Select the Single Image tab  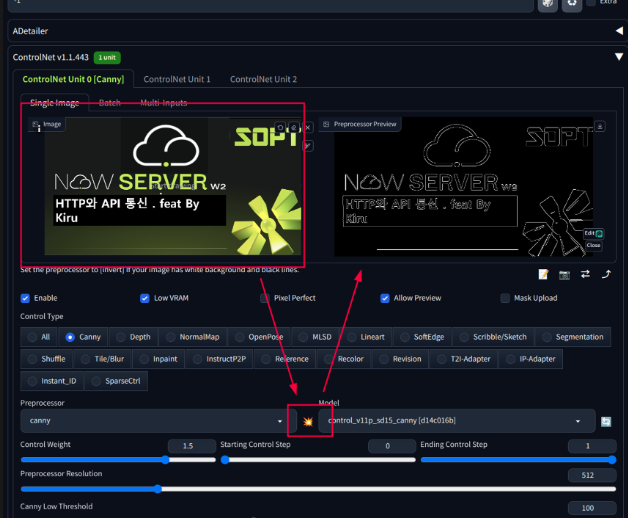click(54, 103)
